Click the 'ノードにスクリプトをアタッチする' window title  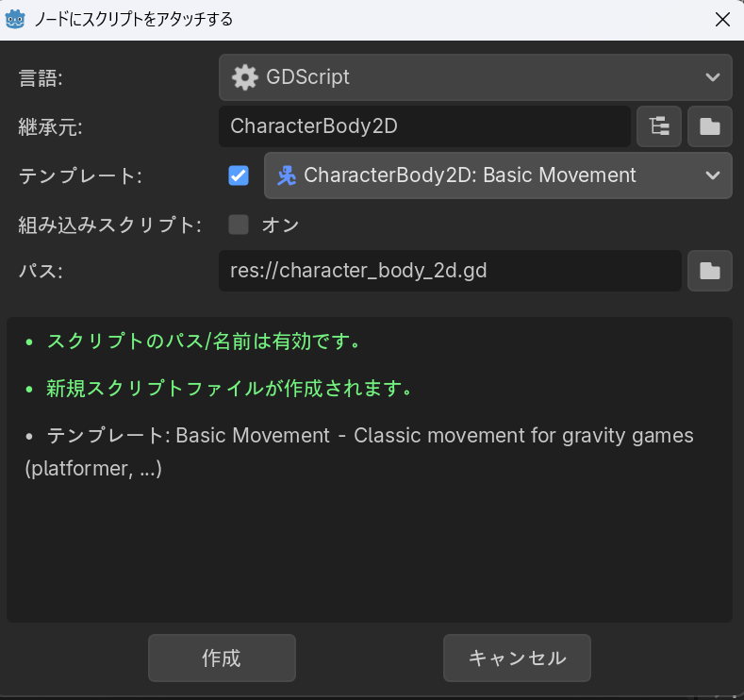[x=133, y=20]
